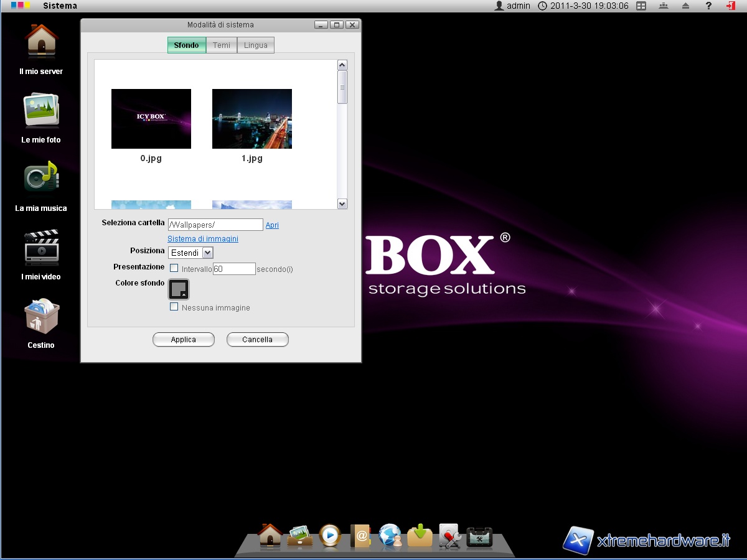Viewport: 747px width, 560px height.
Task: Click the wallpaper list scroll down arrow
Action: (x=342, y=203)
